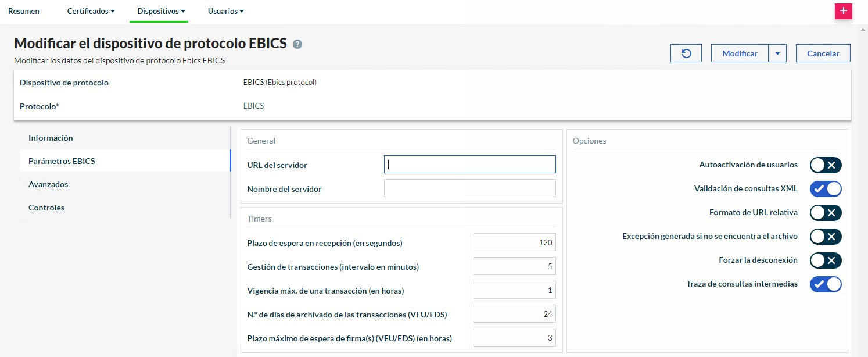Image resolution: width=868 pixels, height=357 pixels.
Task: Disable Traza de consultas intermedias toggle
Action: coord(826,284)
